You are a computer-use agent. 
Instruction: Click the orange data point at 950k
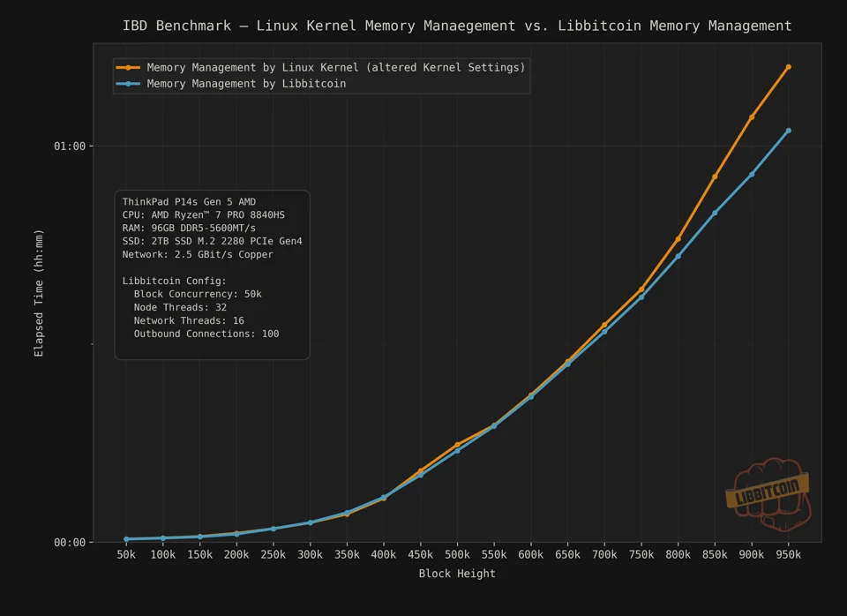click(x=788, y=68)
